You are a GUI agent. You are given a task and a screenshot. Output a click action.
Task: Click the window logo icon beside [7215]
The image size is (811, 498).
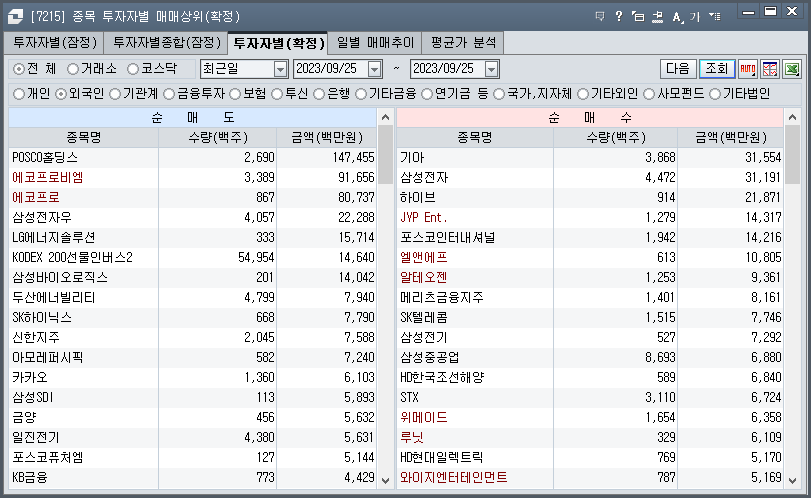(16, 17)
